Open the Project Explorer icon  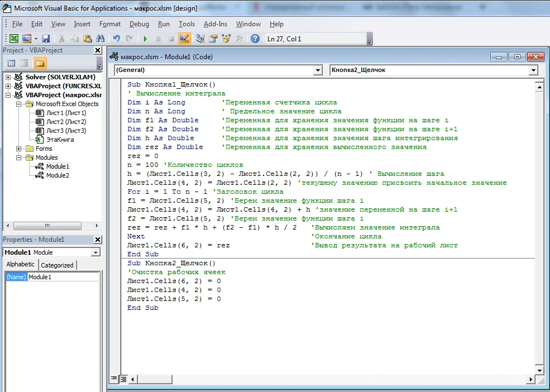[x=200, y=39]
